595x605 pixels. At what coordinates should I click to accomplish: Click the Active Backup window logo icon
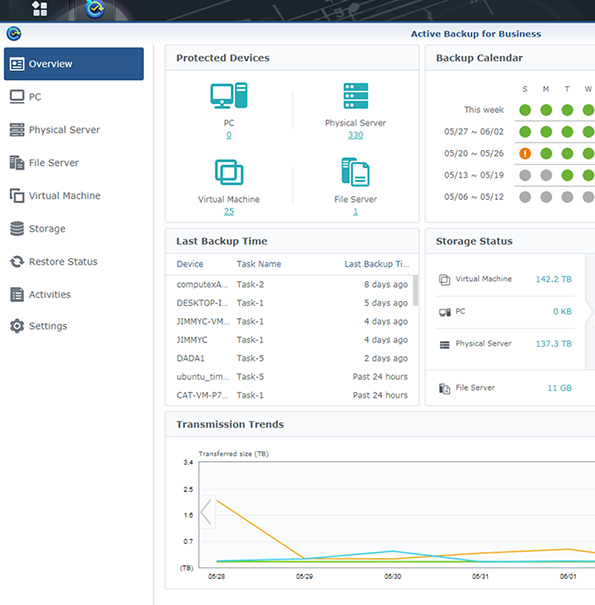pos(14,34)
